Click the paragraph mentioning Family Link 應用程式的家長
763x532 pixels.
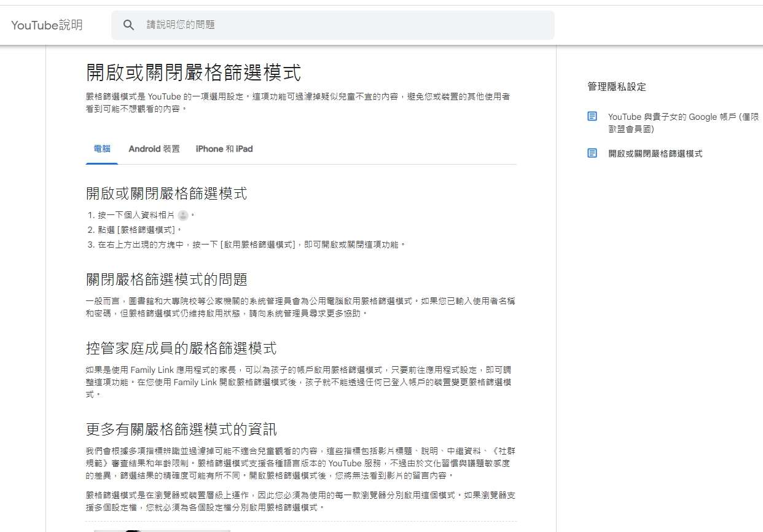click(299, 382)
